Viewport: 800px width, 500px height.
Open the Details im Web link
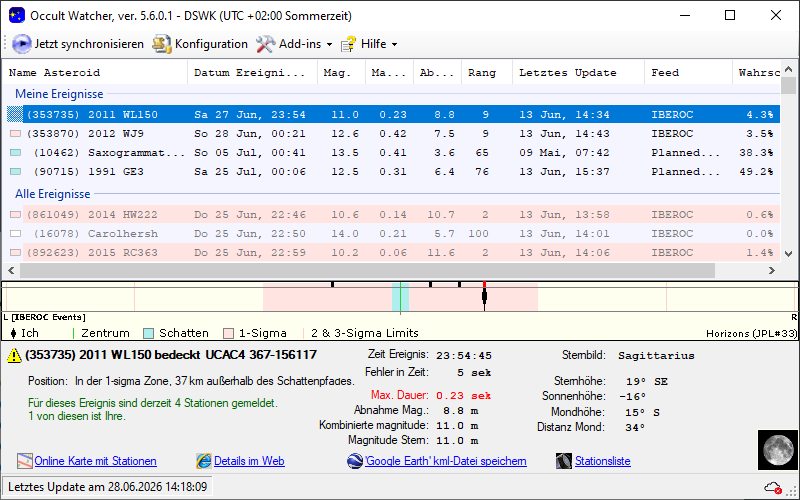[249, 461]
